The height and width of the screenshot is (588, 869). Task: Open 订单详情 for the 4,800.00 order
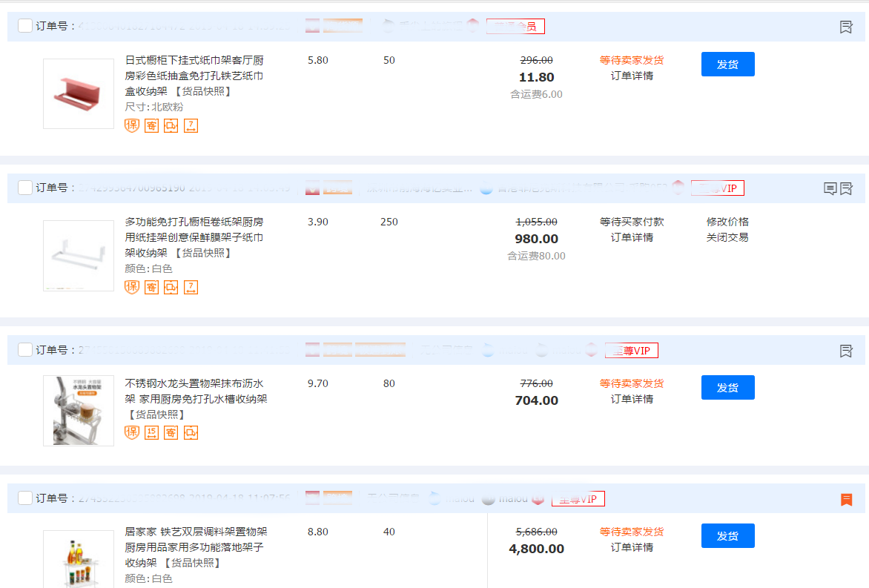(x=632, y=547)
